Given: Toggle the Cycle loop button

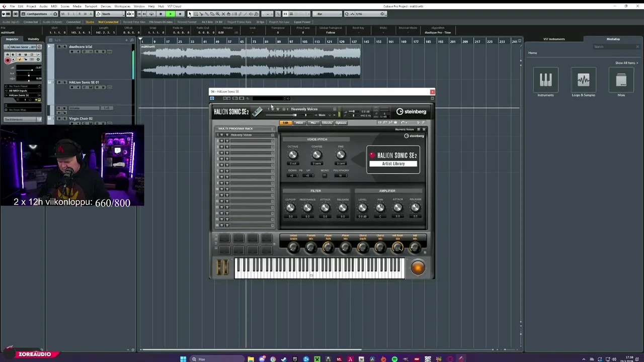Looking at the screenshot, I should pos(151,14).
